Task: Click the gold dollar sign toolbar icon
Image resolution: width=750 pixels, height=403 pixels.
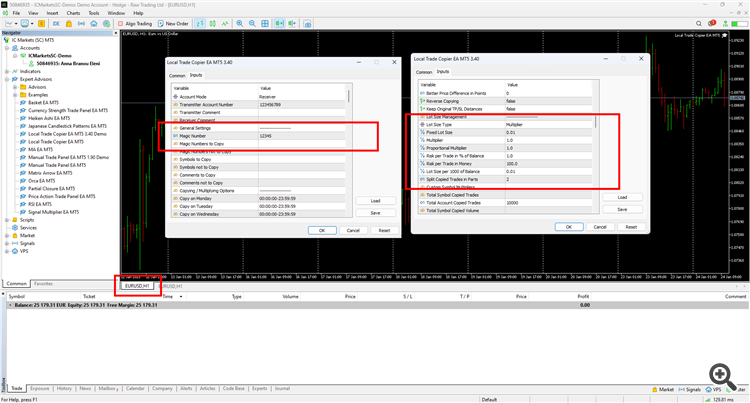Action: coord(42,23)
